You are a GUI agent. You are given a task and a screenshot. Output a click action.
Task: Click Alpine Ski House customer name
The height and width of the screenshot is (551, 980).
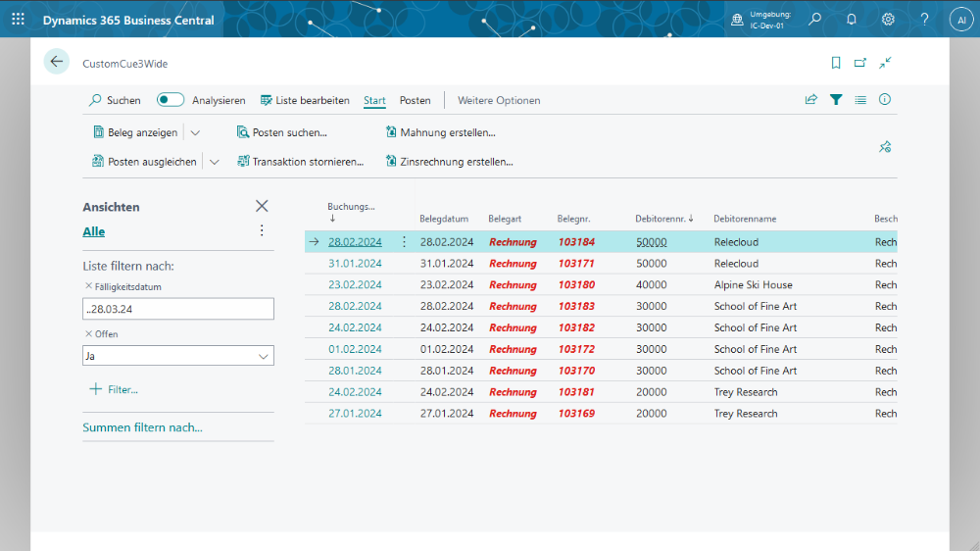(753, 284)
